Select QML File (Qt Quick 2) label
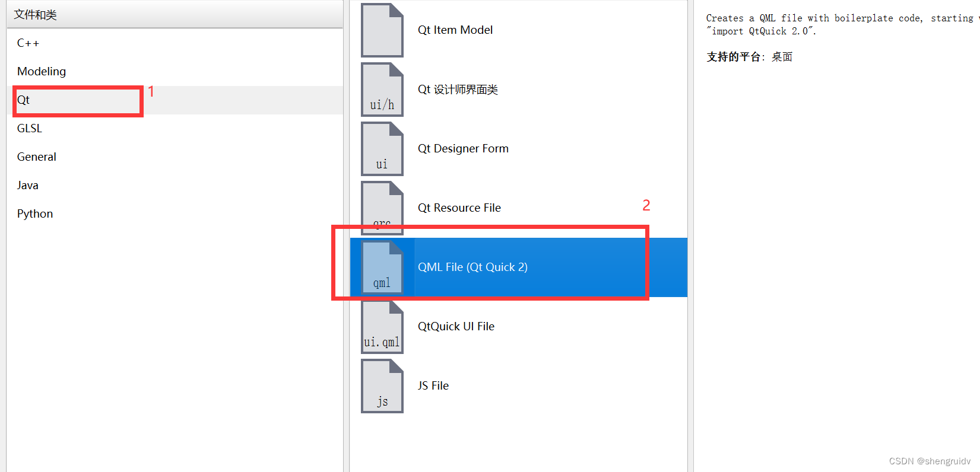The height and width of the screenshot is (472, 980). tap(472, 267)
